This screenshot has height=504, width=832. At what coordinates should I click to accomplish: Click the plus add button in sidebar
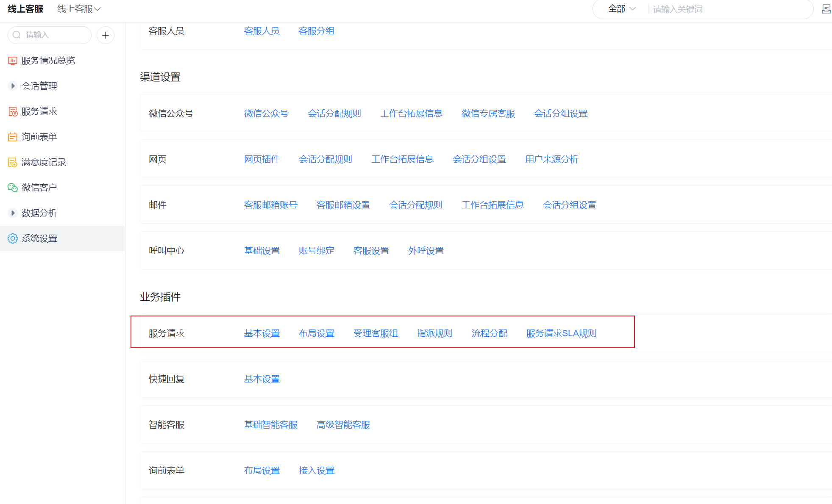106,35
